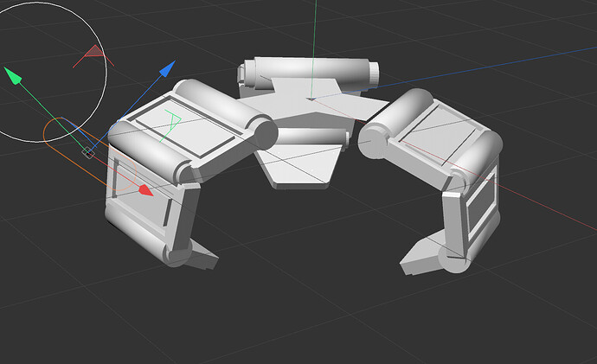Select the green axis arrow gizmo handle

tap(12, 75)
